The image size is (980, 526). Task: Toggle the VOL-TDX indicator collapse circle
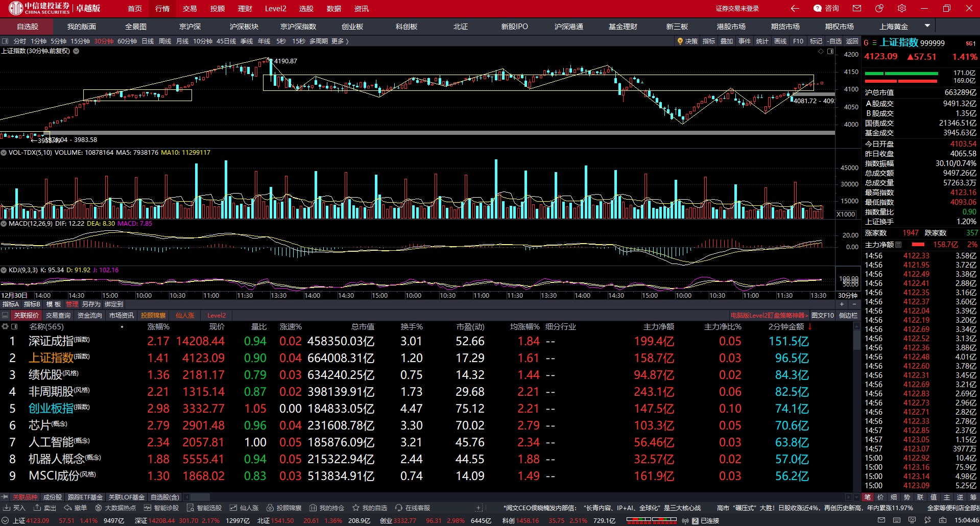pyautogui.click(x=4, y=153)
